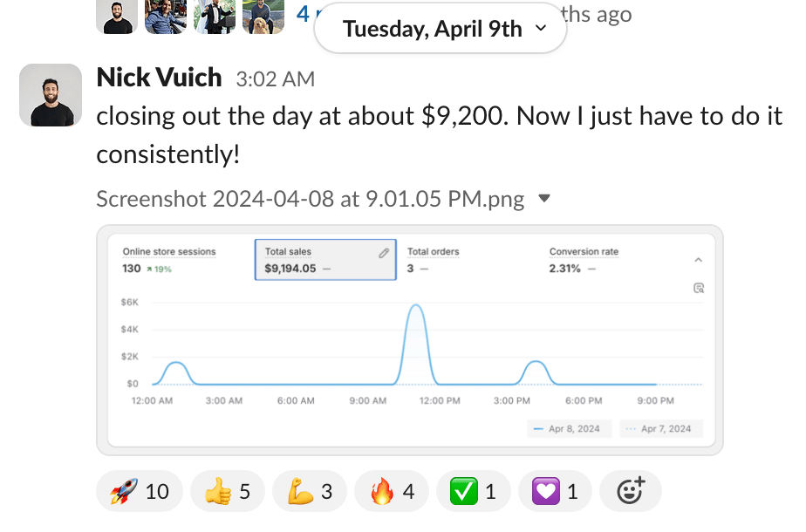Viewport: 806px width, 532px height.
Task: Click the rocket emoji reaction
Action: click(140, 492)
